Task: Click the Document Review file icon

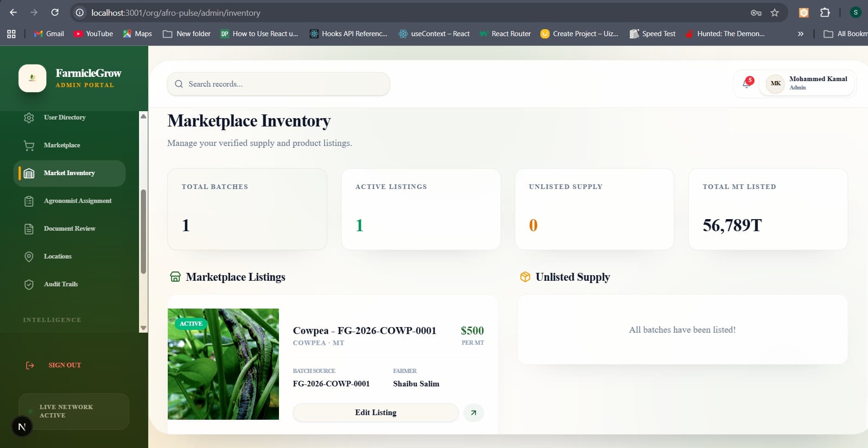Action: [29, 229]
